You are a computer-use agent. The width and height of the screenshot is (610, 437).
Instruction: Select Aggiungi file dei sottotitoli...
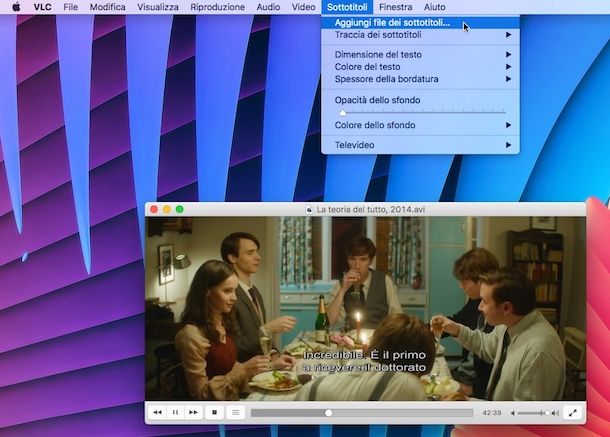[420, 23]
